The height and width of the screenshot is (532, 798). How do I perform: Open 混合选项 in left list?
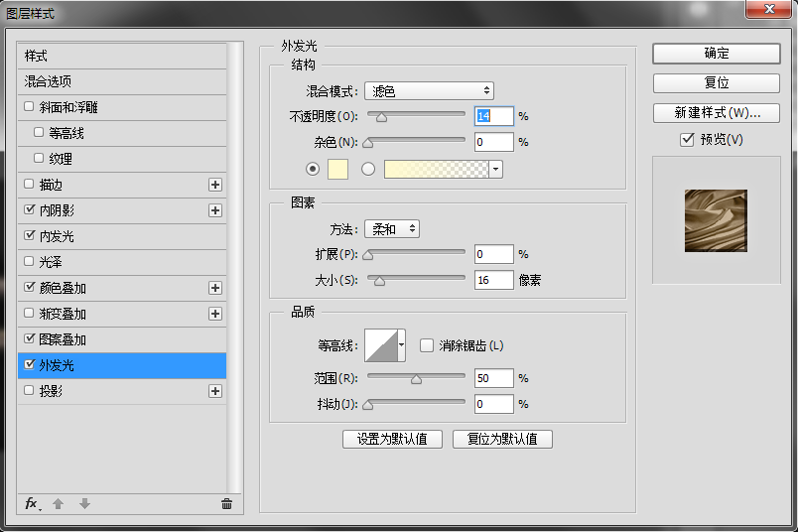click(x=122, y=81)
